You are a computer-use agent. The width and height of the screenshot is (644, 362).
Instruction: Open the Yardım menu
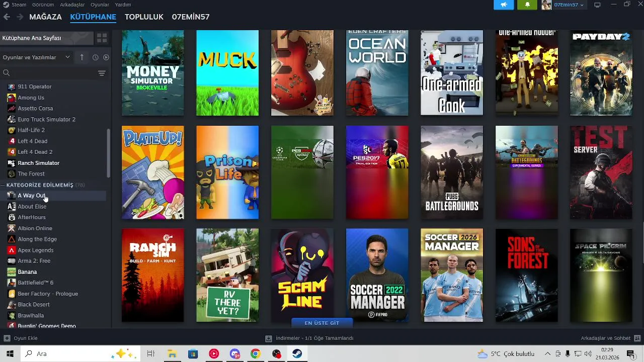click(123, 5)
